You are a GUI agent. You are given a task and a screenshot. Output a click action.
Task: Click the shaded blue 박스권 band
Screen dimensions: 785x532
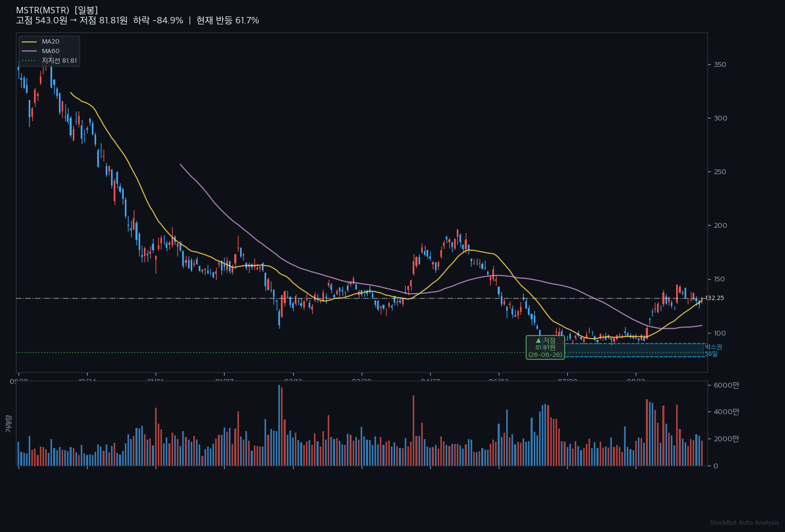pos(635,350)
